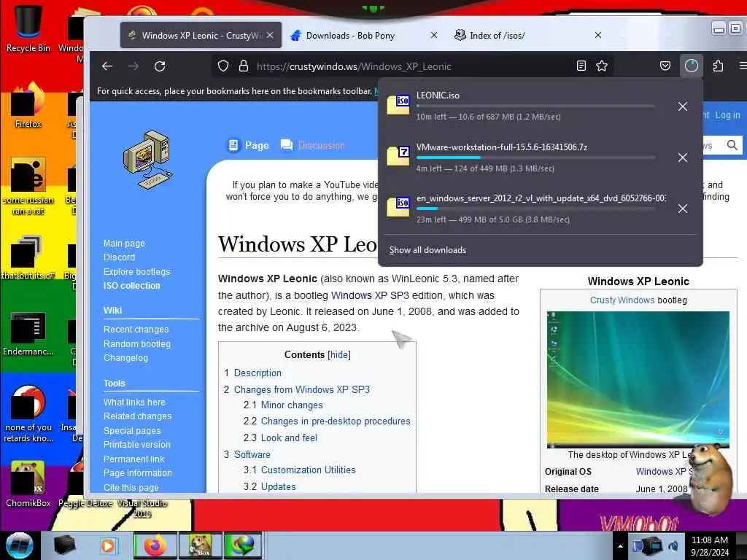Click Firefox in the taskbar
Screen dimensions: 747x560
[155, 545]
